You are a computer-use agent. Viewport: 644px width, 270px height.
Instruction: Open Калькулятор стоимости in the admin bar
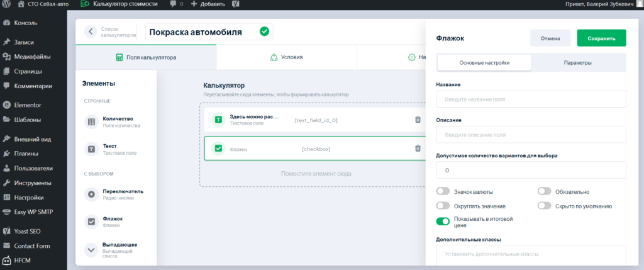tap(119, 4)
